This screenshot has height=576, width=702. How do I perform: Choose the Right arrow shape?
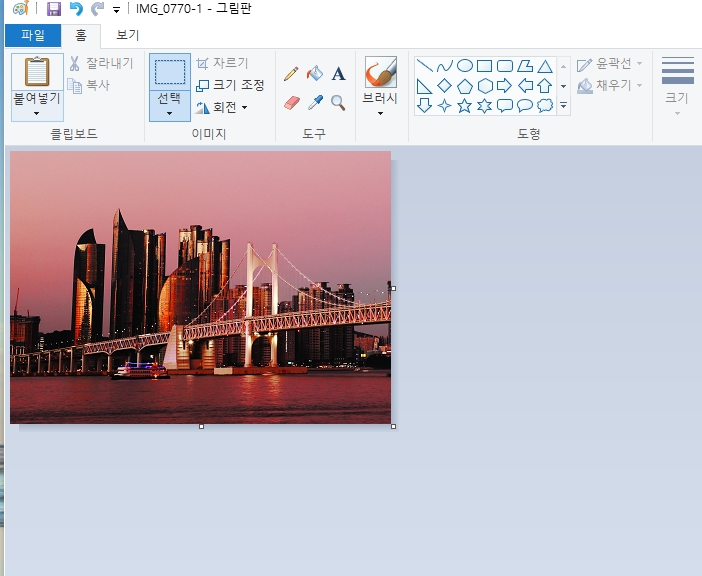click(x=504, y=85)
